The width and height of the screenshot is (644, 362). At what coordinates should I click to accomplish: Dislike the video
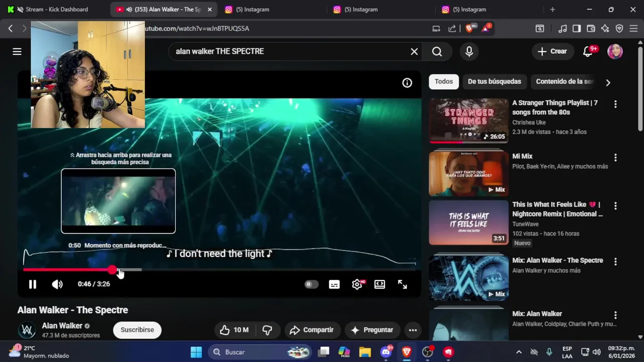267,330
